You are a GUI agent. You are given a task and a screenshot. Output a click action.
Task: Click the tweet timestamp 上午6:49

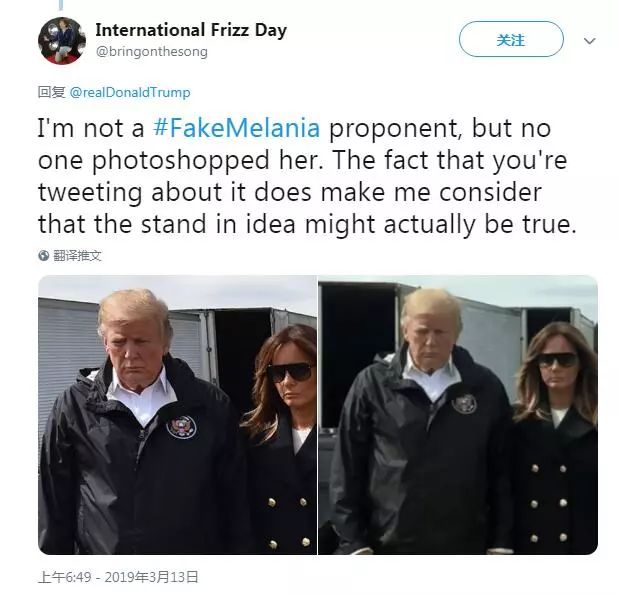[x=62, y=576]
